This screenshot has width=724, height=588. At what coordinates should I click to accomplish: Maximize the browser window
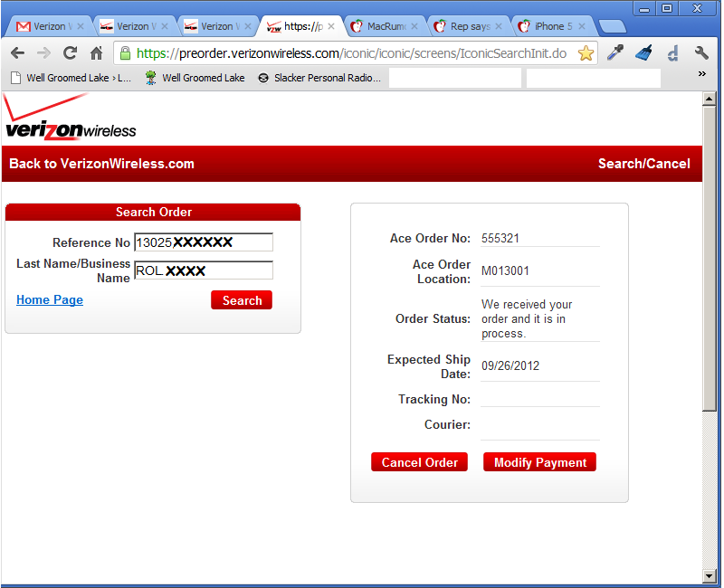667,8
